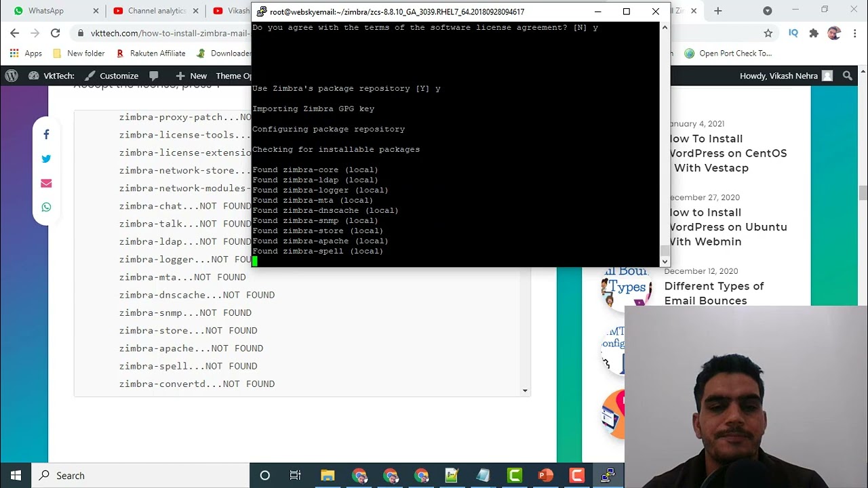
Task: Close the WhatsApp tab
Action: (96, 11)
